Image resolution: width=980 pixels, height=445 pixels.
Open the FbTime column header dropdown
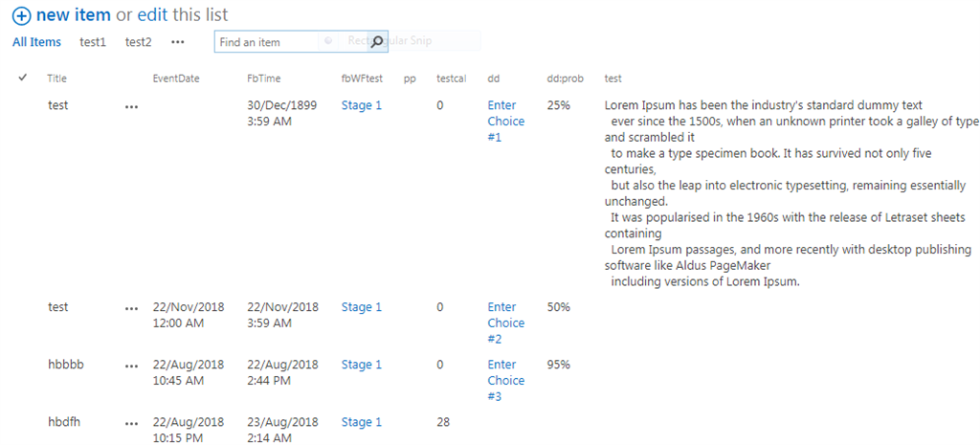263,78
